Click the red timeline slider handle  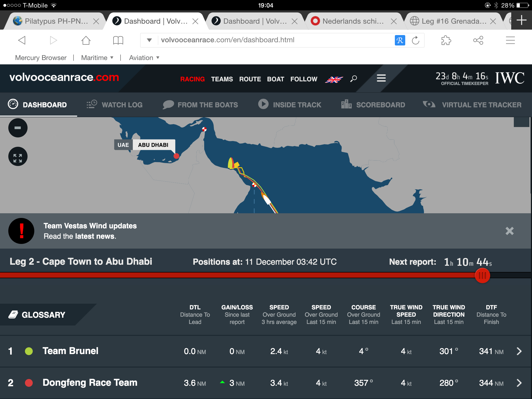point(482,276)
